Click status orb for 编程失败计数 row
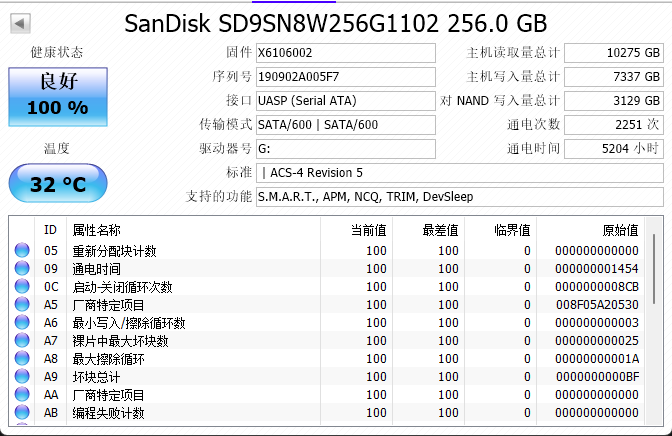 click(x=22, y=413)
